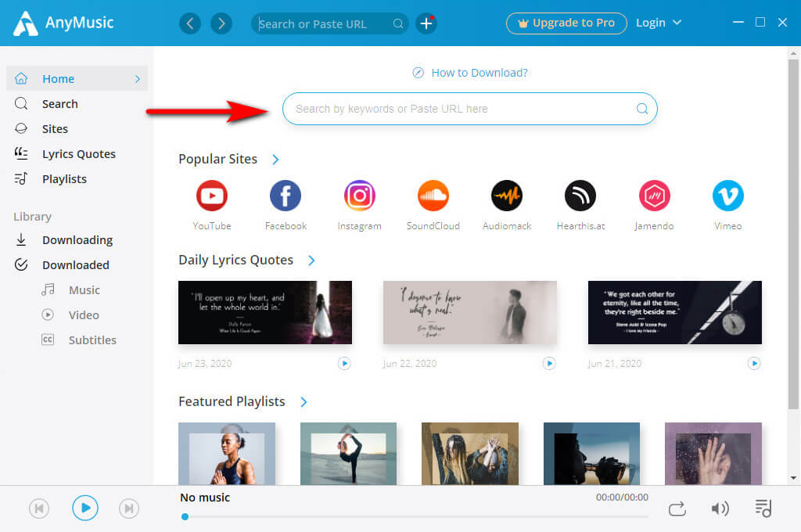This screenshot has width=801, height=532.
Task: Open the Facebook site icon
Action: 285,196
